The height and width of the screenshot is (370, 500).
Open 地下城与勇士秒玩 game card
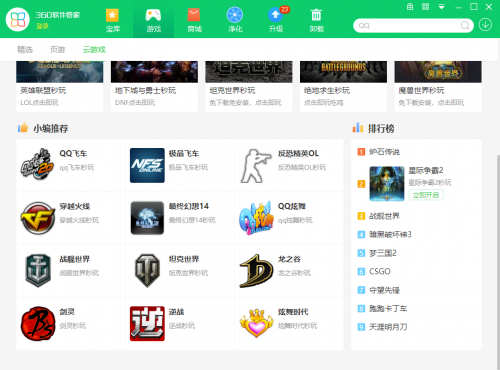click(x=154, y=86)
